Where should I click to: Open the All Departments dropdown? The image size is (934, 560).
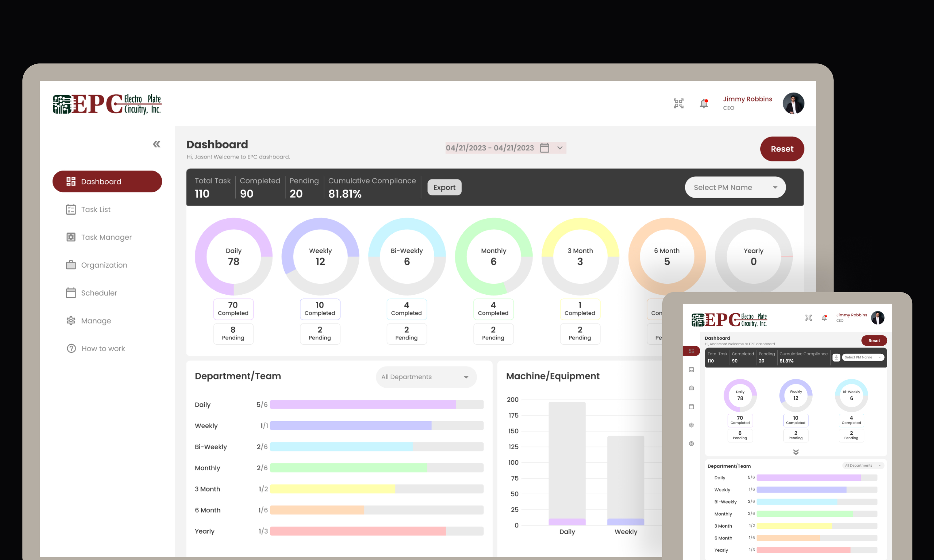point(426,377)
